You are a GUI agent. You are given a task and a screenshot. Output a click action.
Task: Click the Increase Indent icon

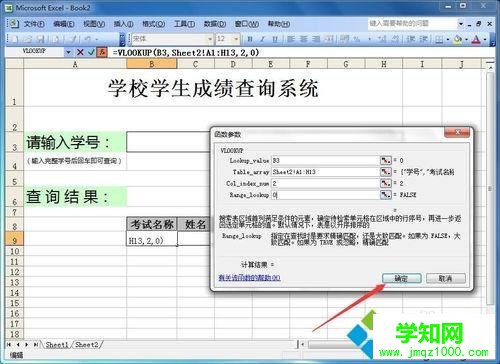[423, 39]
